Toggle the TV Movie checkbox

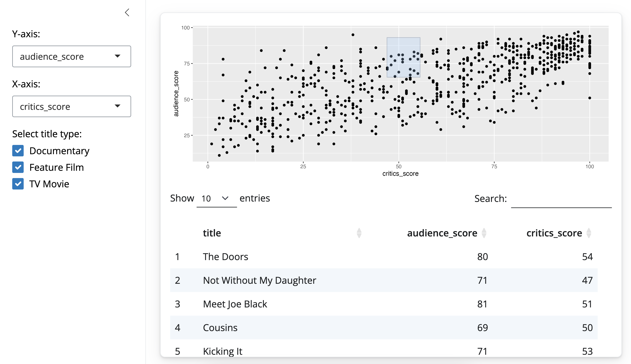point(18,184)
